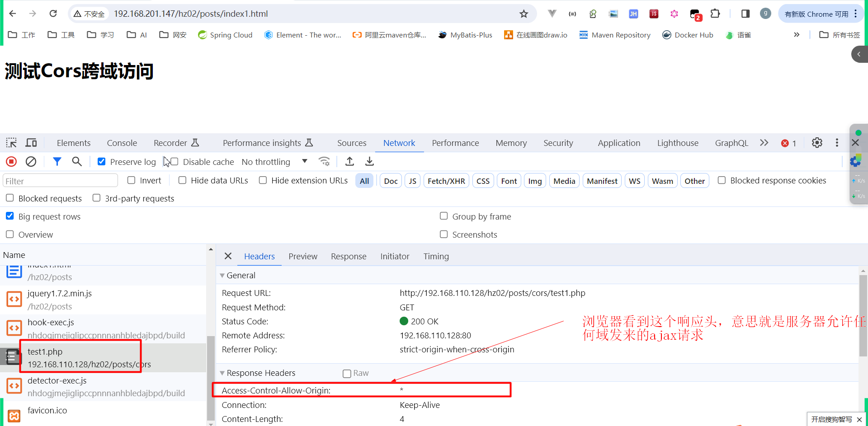Click the network Filter input field
The height and width of the screenshot is (426, 868).
60,181
